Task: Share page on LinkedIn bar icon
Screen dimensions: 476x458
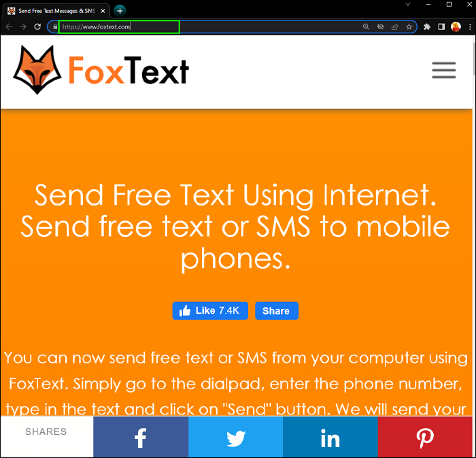Action: pyautogui.click(x=330, y=437)
